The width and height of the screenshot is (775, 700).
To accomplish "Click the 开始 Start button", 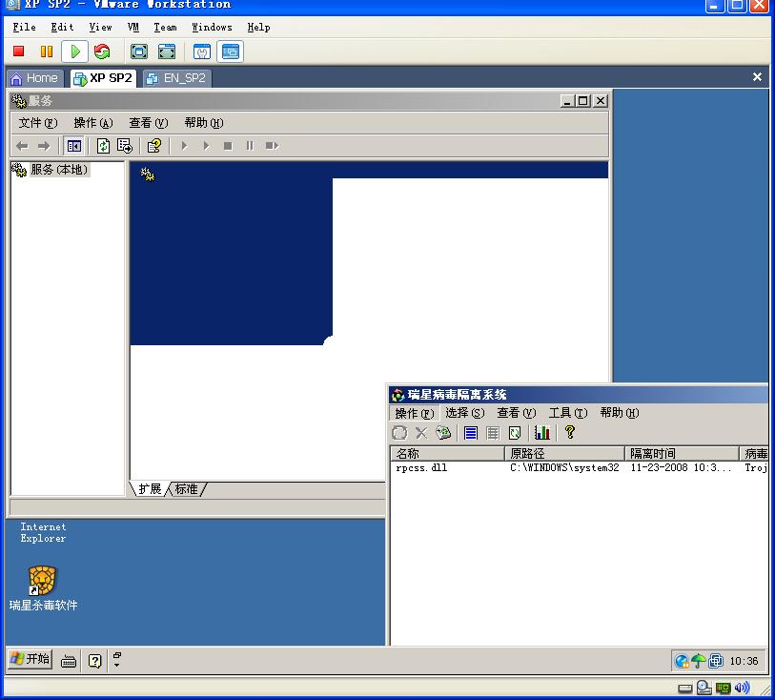I will click(x=30, y=659).
